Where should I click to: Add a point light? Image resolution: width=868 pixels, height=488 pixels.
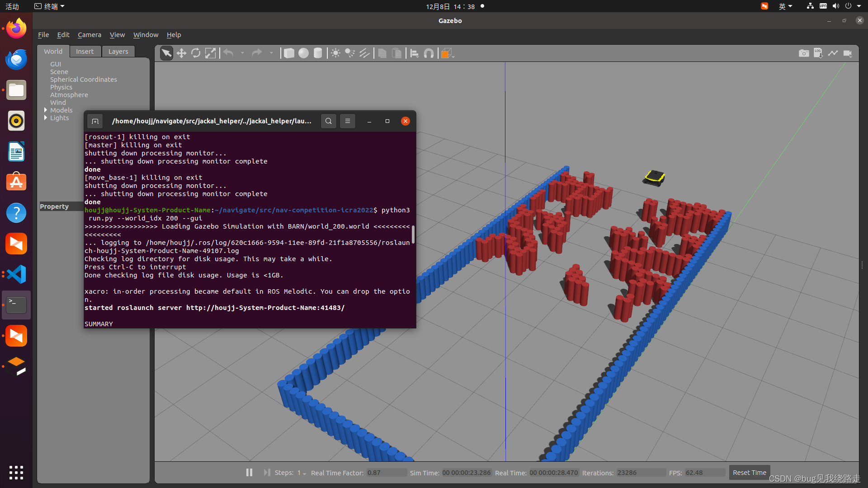pyautogui.click(x=335, y=53)
